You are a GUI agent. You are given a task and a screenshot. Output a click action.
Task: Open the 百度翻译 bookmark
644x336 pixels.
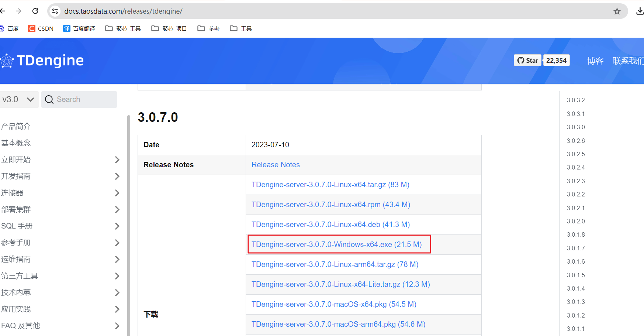[79, 28]
